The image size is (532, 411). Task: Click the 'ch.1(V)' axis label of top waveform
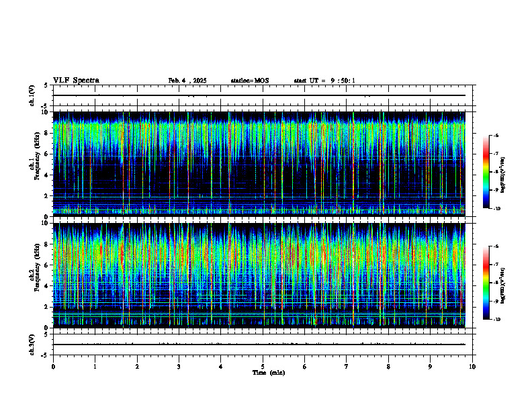tap(32, 95)
